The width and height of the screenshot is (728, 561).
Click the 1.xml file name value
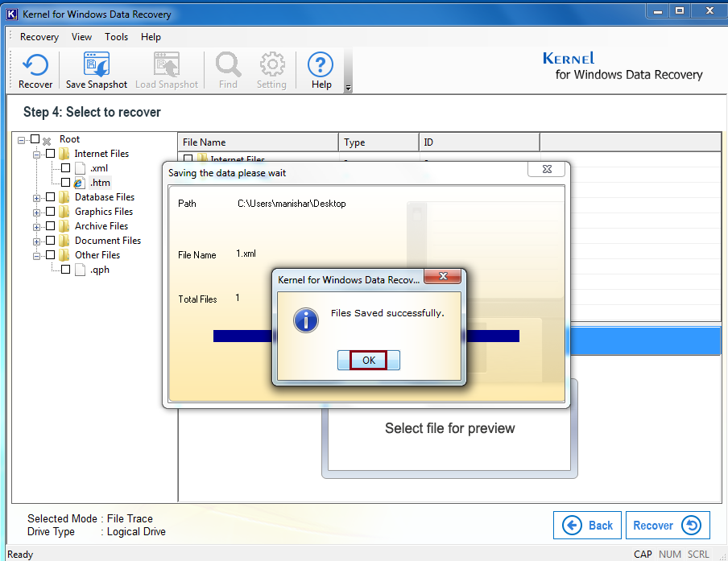click(x=246, y=254)
